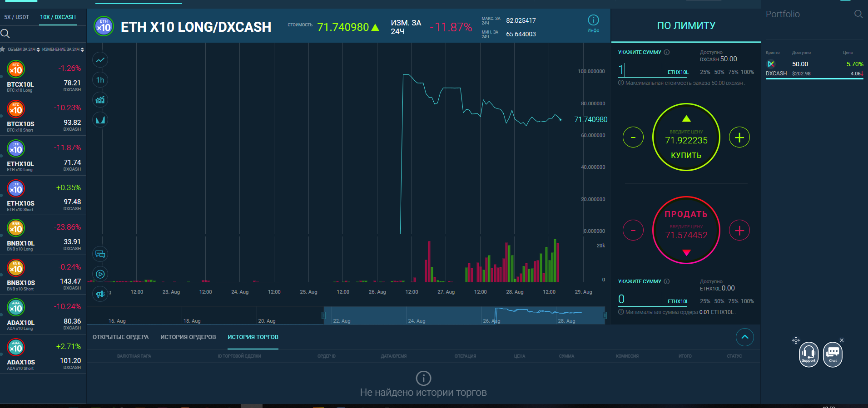Open the ИСТОРИЯ ТОРГОВ tab
Screen dimensions: 868x408
click(253, 337)
